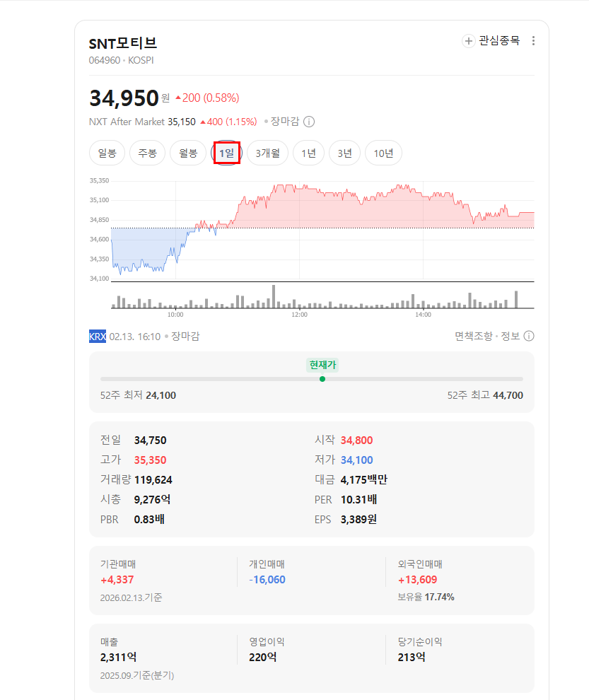Click the 시작 value 34,800
This screenshot has height=700, width=589.
(x=356, y=441)
